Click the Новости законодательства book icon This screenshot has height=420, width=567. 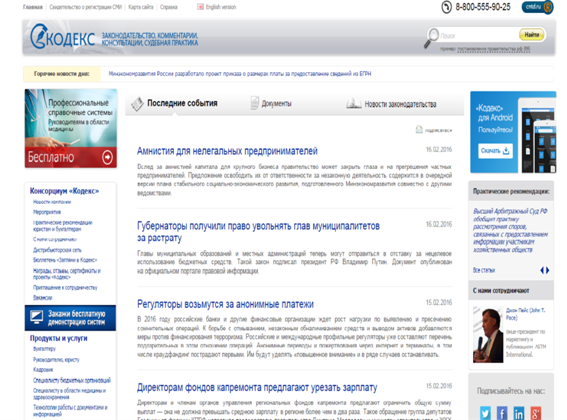(x=354, y=104)
